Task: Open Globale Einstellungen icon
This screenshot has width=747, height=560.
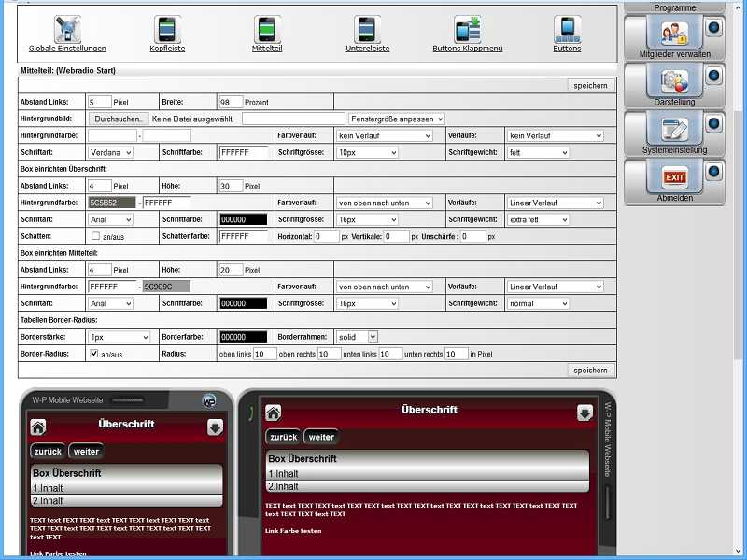Action: tap(67, 29)
